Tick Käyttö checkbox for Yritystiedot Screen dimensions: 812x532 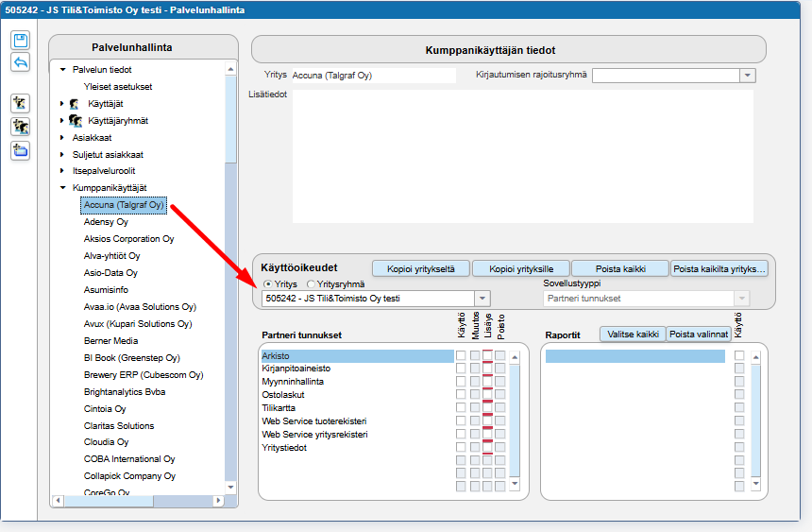(x=461, y=447)
